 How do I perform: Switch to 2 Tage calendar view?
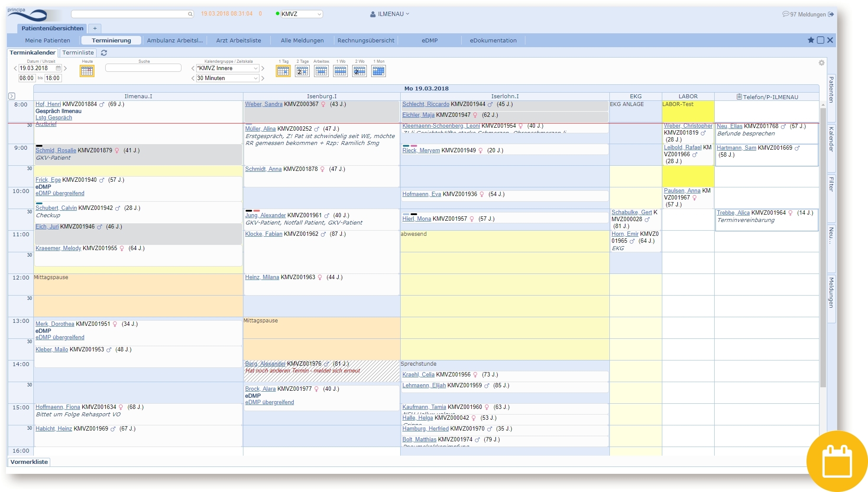pyautogui.click(x=302, y=71)
